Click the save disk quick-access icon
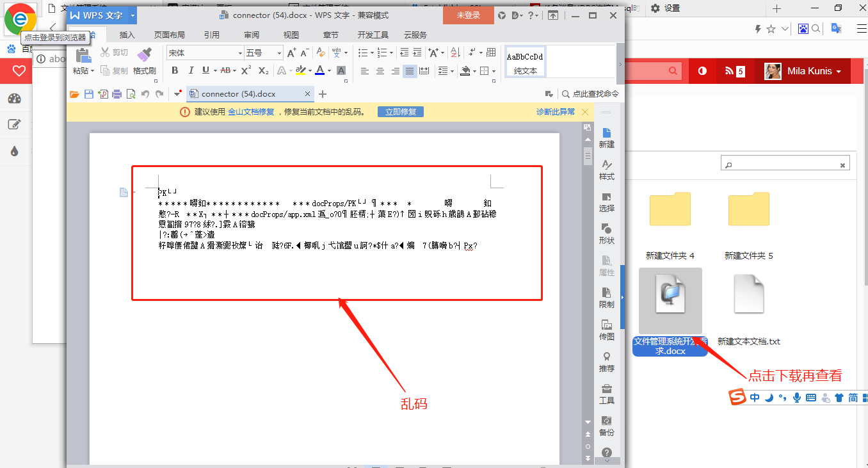The image size is (868, 468). [89, 95]
